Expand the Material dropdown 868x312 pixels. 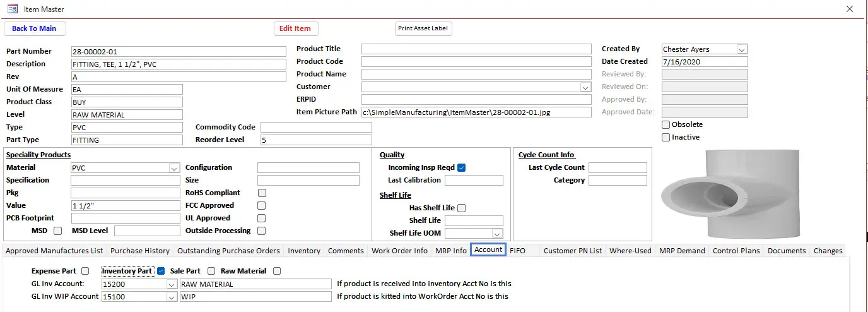click(174, 168)
